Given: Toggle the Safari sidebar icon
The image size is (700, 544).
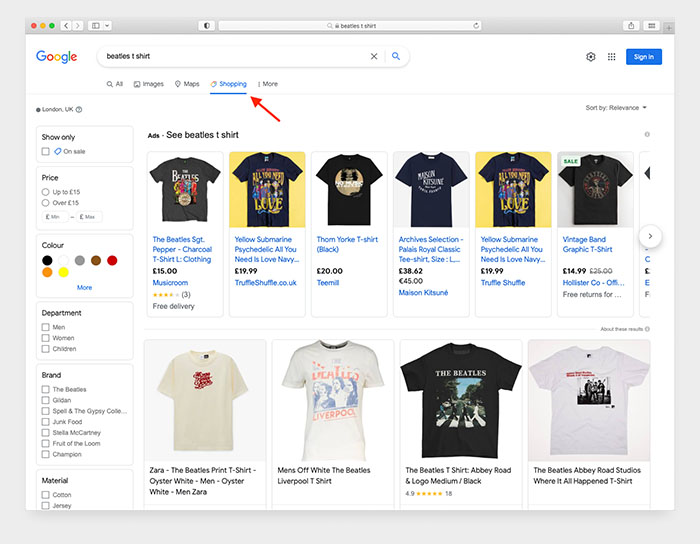Looking at the screenshot, I should [96, 26].
